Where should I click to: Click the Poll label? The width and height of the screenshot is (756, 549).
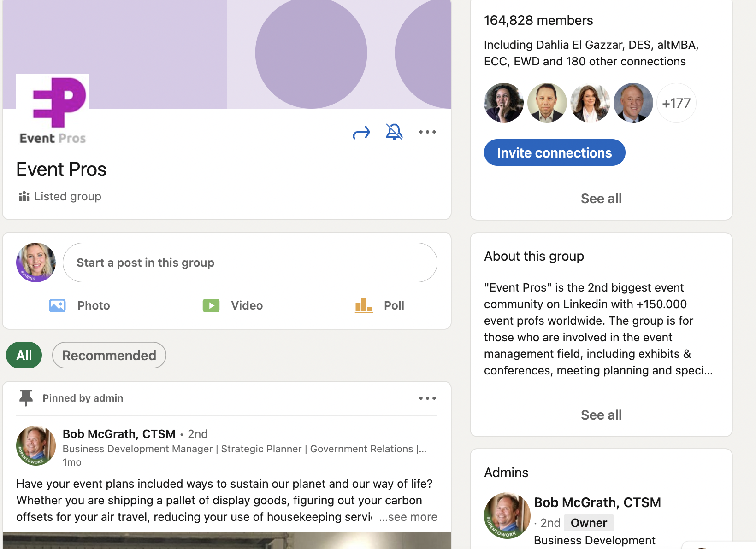click(394, 305)
